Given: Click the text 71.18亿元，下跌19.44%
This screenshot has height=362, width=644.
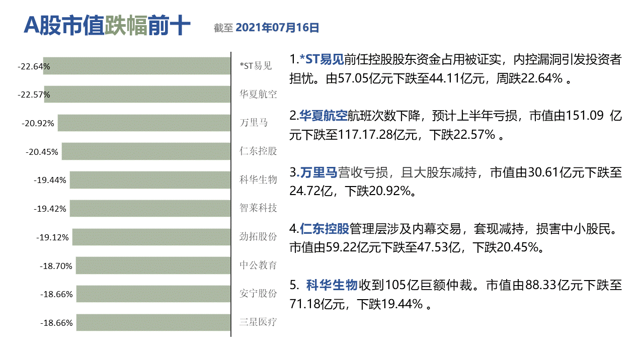Looking at the screenshot, I should pyautogui.click(x=356, y=305).
